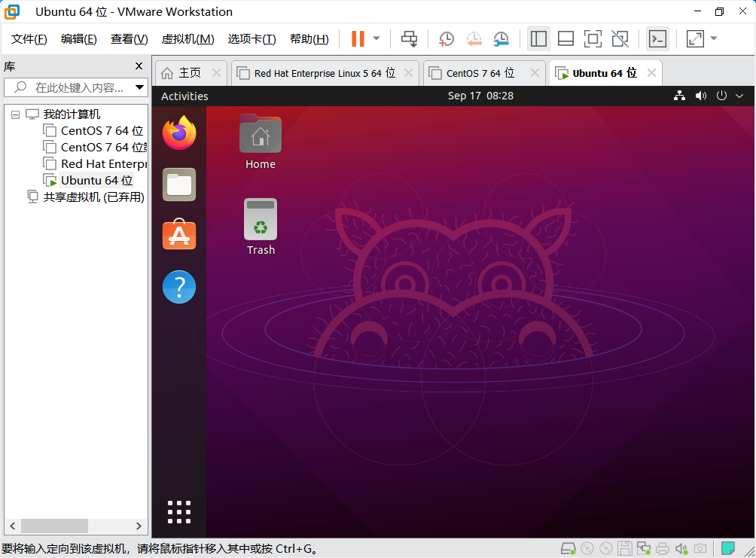Viewport: 756px width, 558px height.
Task: Open the Ubuntu clock and calendar menu
Action: click(480, 96)
